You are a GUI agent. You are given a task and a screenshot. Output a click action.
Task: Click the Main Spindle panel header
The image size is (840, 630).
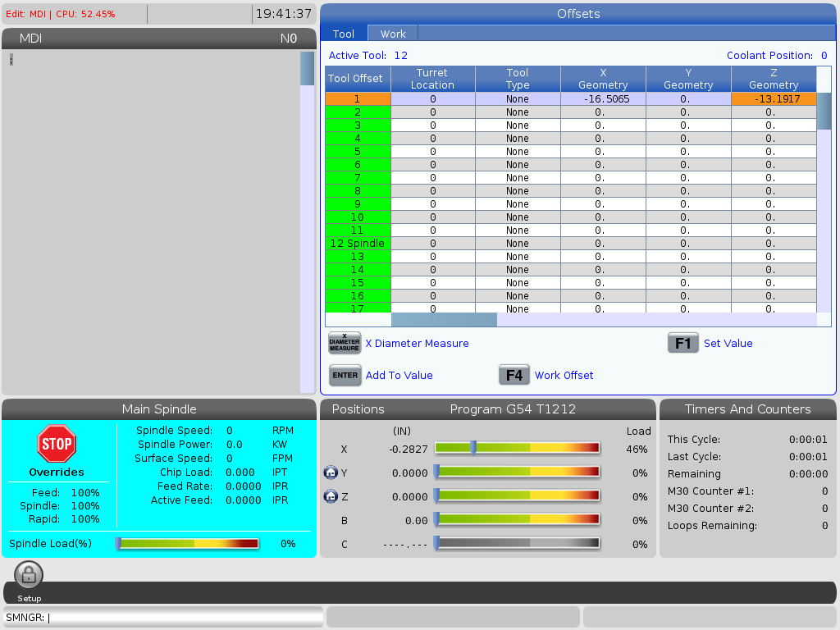click(159, 409)
